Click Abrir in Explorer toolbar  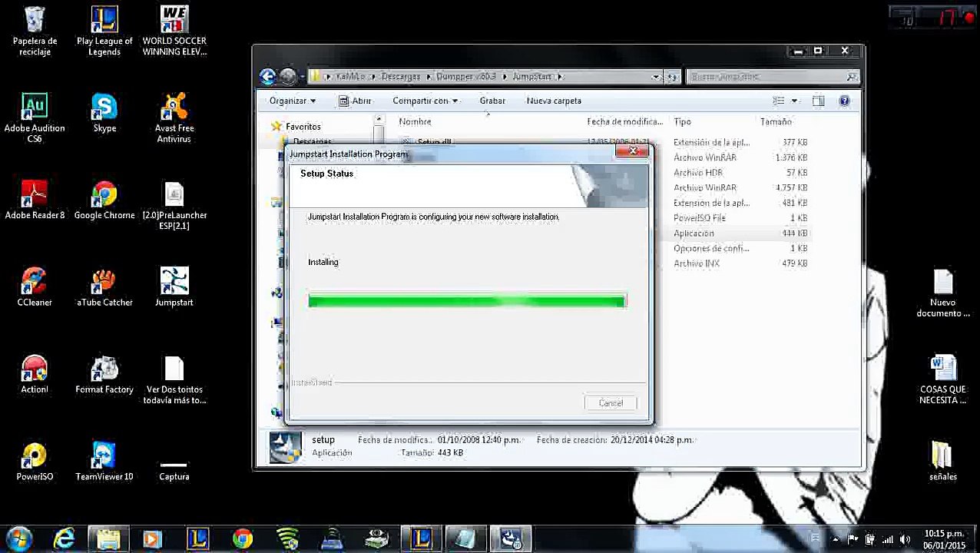point(355,101)
